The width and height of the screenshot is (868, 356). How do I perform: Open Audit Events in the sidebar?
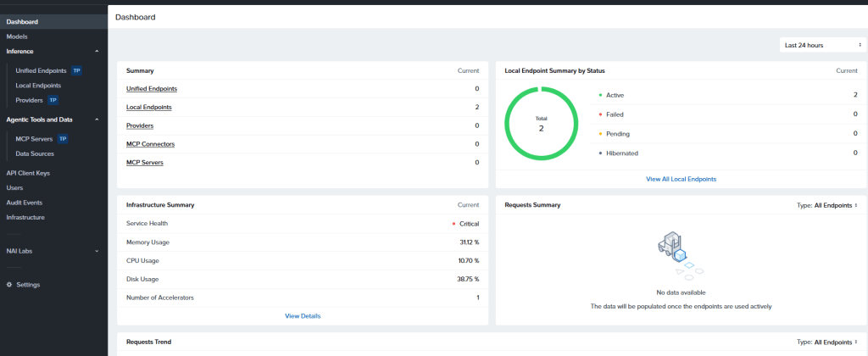point(25,203)
